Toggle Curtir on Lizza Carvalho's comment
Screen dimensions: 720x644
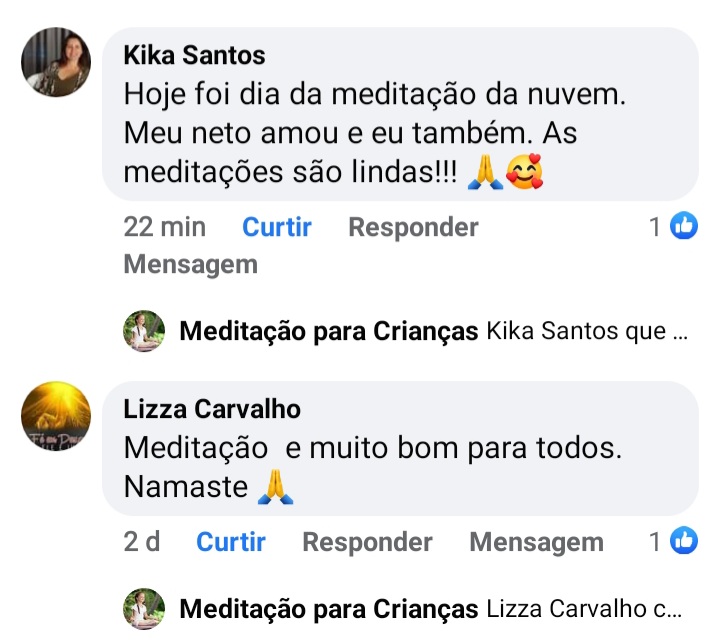click(x=231, y=542)
